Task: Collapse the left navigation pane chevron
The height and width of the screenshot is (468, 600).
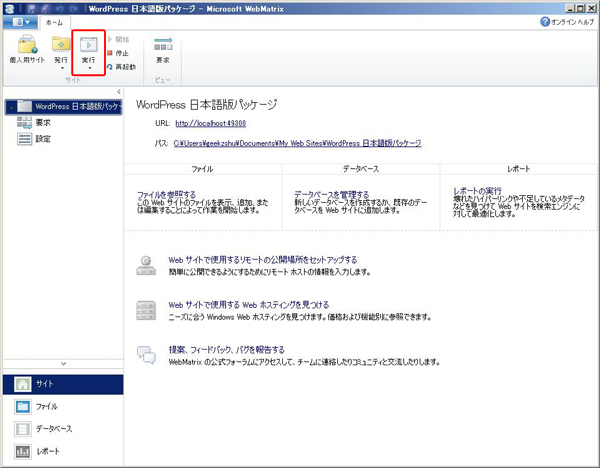Action: tap(119, 91)
